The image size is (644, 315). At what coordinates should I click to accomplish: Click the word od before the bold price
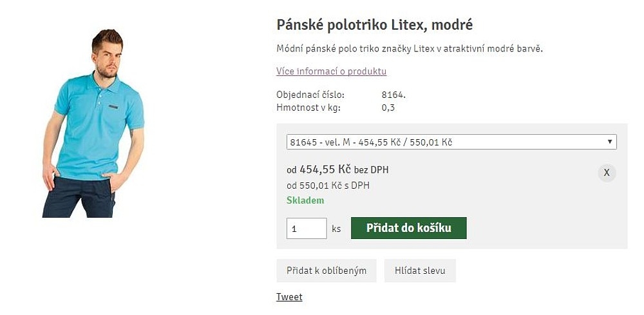(291, 171)
